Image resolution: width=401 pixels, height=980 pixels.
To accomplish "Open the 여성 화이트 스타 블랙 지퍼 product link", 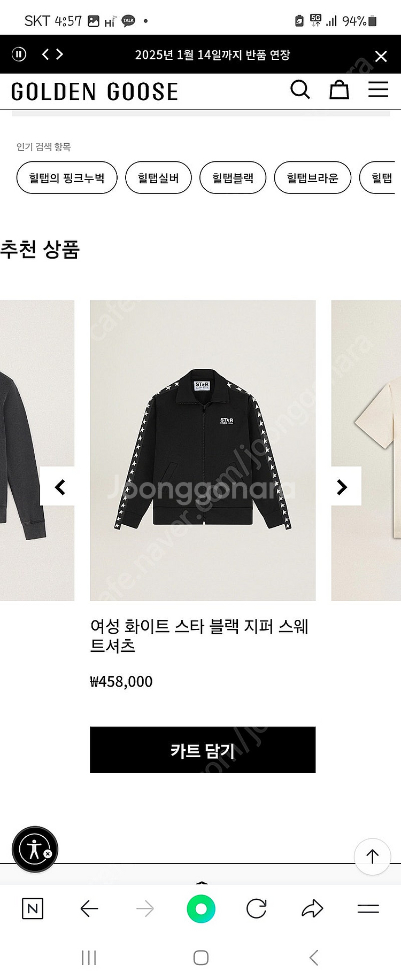I will pos(199,635).
